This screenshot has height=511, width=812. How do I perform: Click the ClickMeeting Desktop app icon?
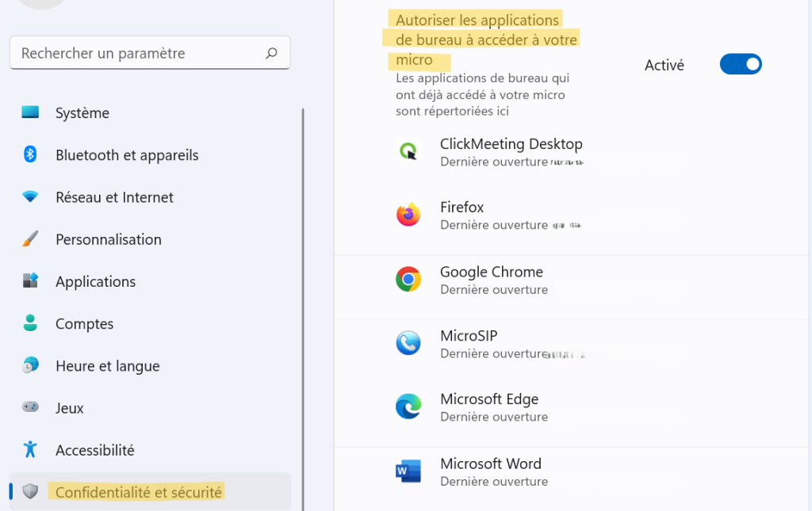pos(408,151)
